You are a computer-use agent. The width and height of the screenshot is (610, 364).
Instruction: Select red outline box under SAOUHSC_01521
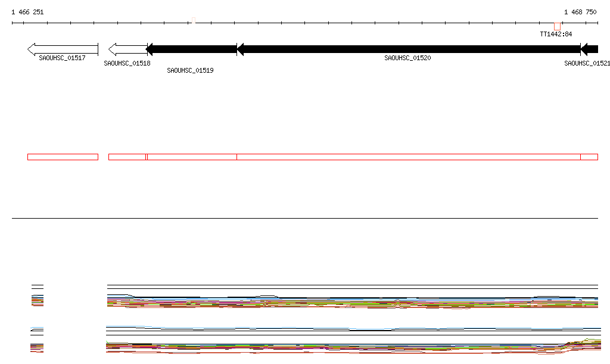589,157
